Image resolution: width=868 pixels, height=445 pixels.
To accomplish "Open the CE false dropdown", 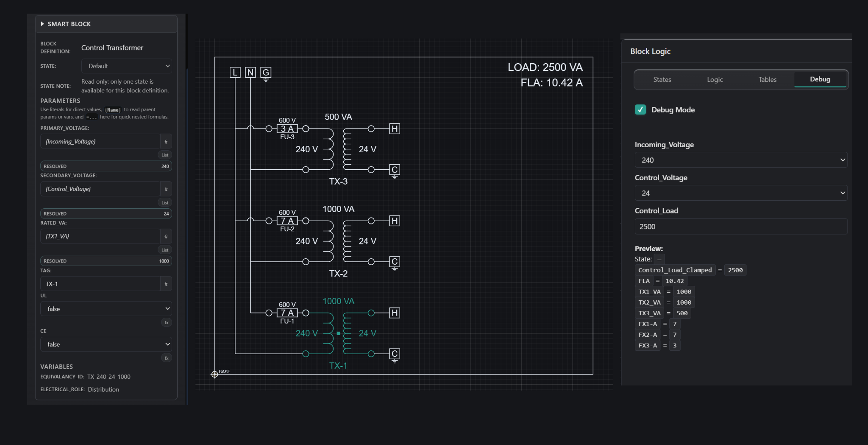I will 106,344.
